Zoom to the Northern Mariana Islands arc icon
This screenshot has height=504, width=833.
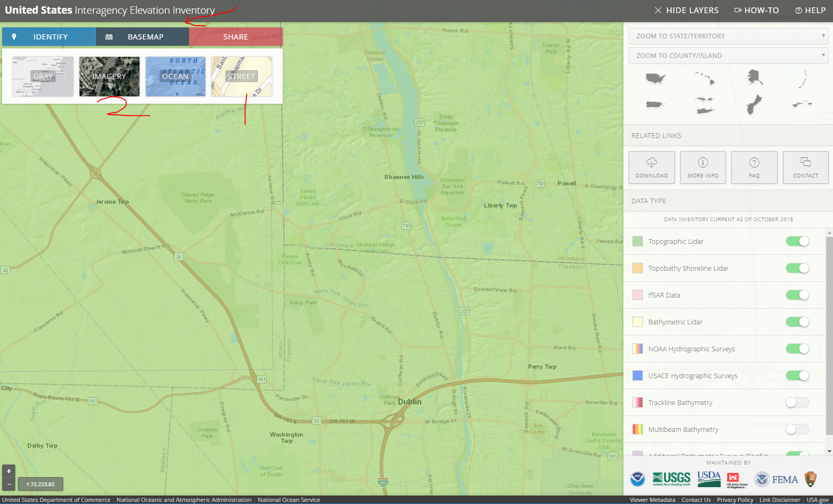click(803, 78)
